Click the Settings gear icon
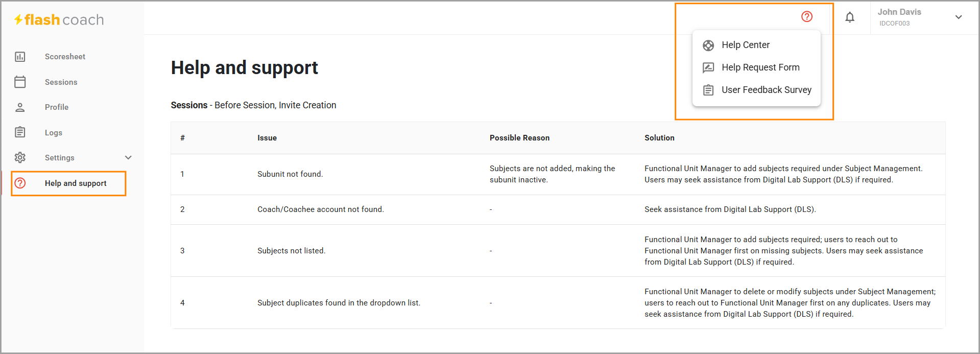 pyautogui.click(x=20, y=157)
